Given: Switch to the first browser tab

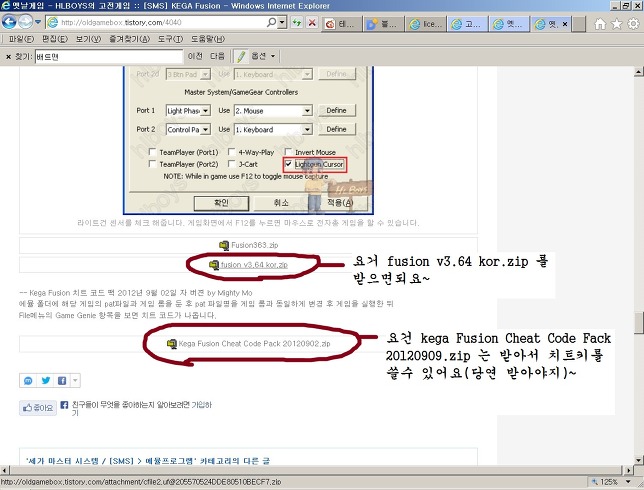Looking at the screenshot, I should (x=342, y=24).
